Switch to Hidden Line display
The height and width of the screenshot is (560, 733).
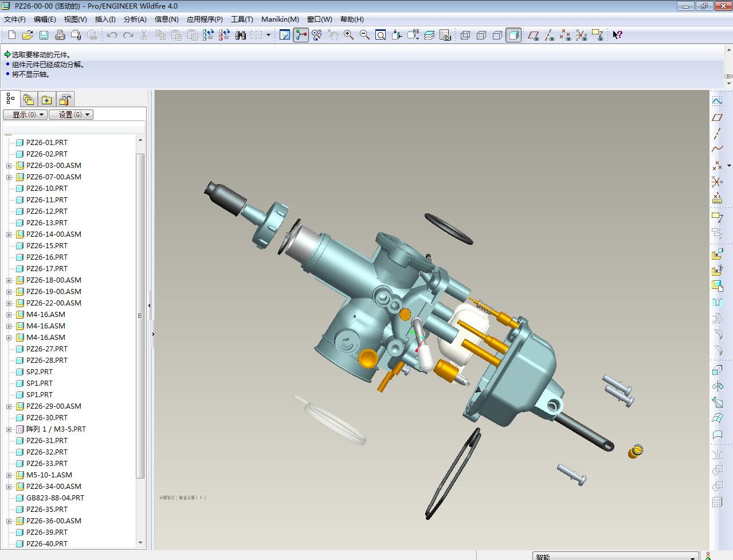point(481,35)
